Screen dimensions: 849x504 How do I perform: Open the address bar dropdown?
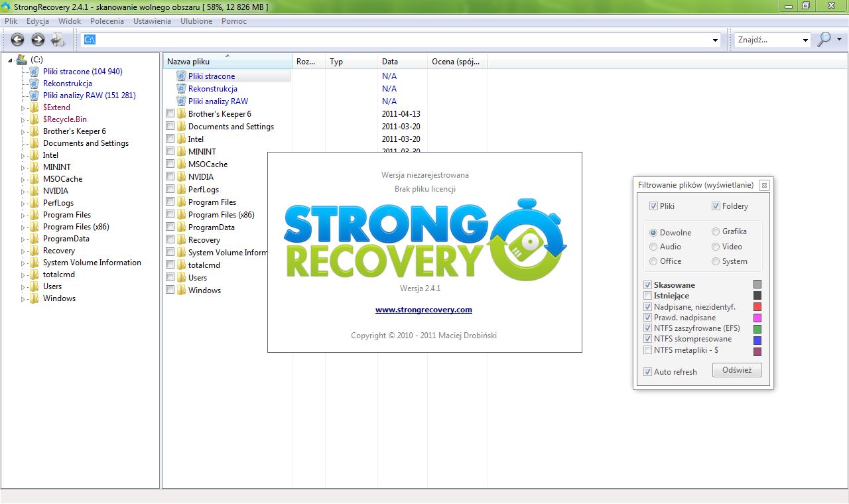[714, 40]
